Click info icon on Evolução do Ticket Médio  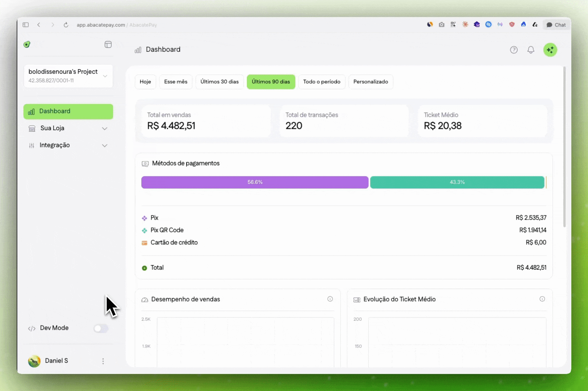[542, 299]
